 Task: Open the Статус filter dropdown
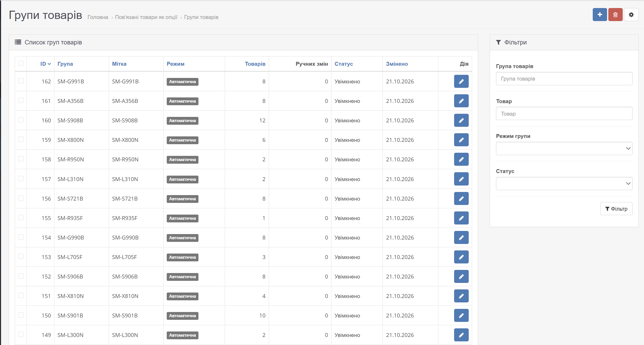(564, 183)
